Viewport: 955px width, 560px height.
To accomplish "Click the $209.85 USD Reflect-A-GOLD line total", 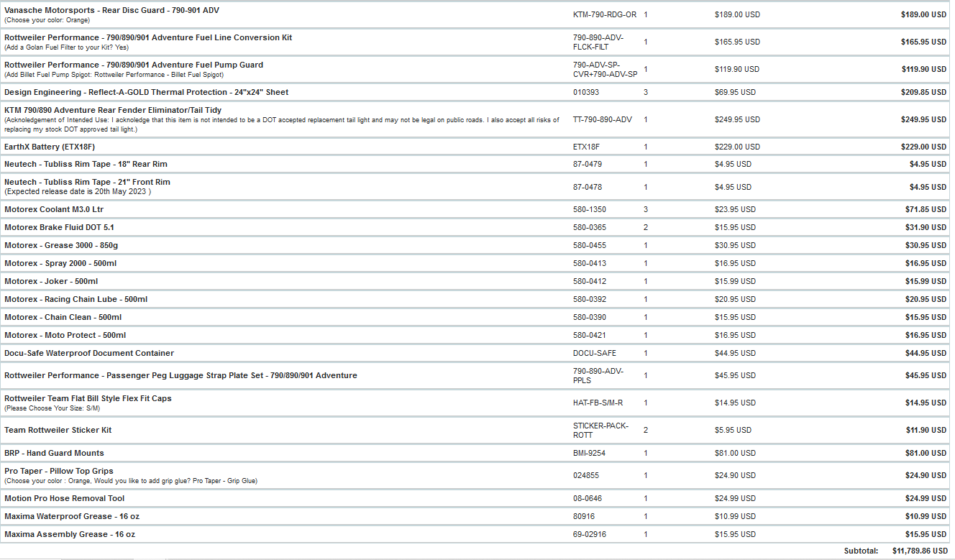I will (x=923, y=92).
